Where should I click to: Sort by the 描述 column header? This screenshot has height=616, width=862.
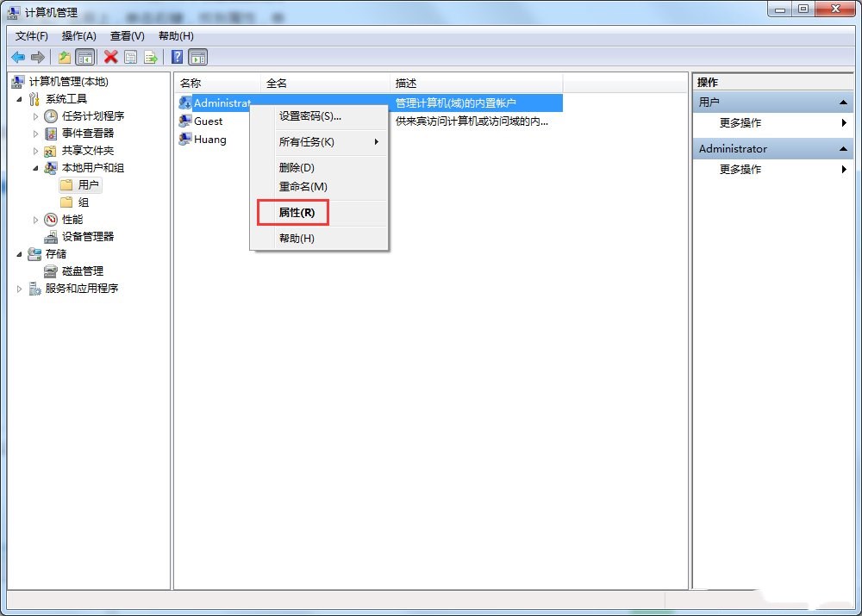[477, 83]
